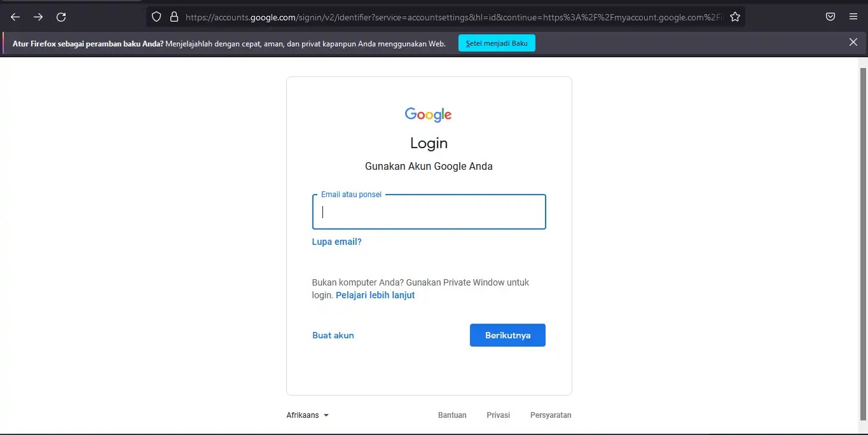Click the Login heading text

tap(429, 143)
